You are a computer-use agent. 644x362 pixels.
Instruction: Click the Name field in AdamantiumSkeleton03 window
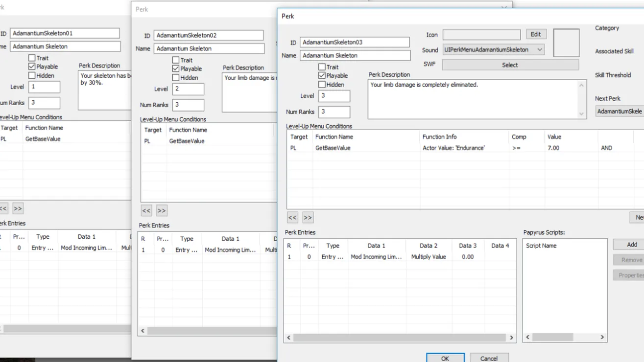[x=355, y=55]
